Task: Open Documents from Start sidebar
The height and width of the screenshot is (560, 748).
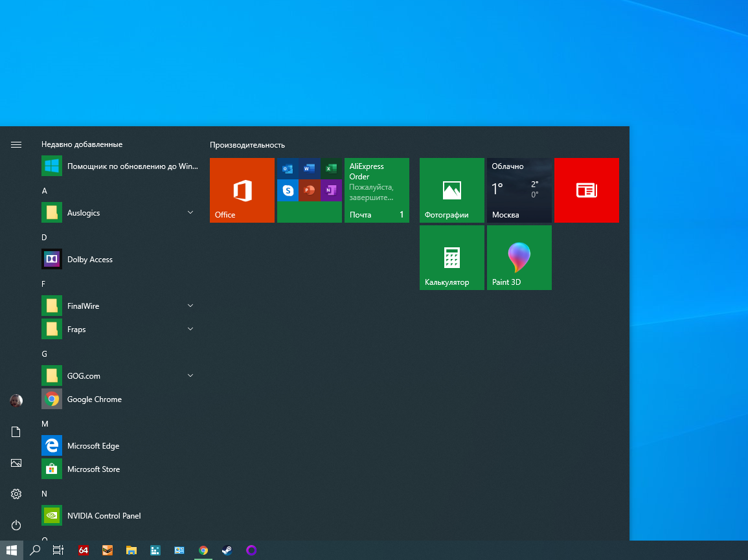Action: click(16, 432)
